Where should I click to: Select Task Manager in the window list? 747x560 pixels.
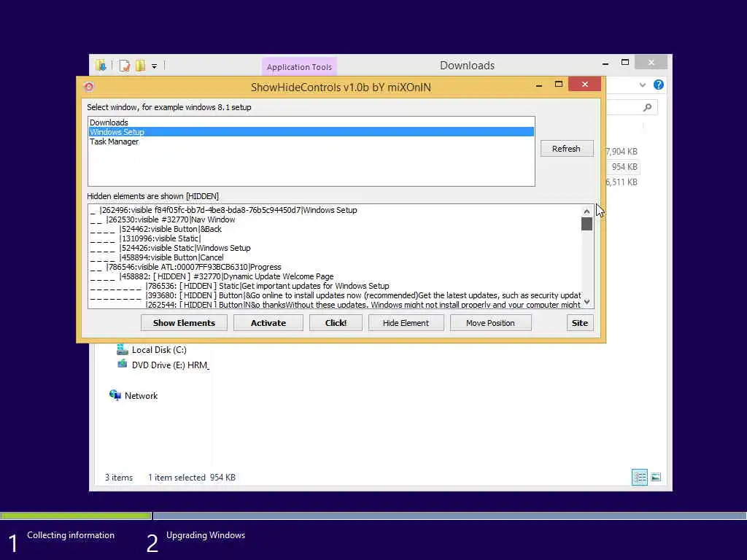[x=311, y=141]
